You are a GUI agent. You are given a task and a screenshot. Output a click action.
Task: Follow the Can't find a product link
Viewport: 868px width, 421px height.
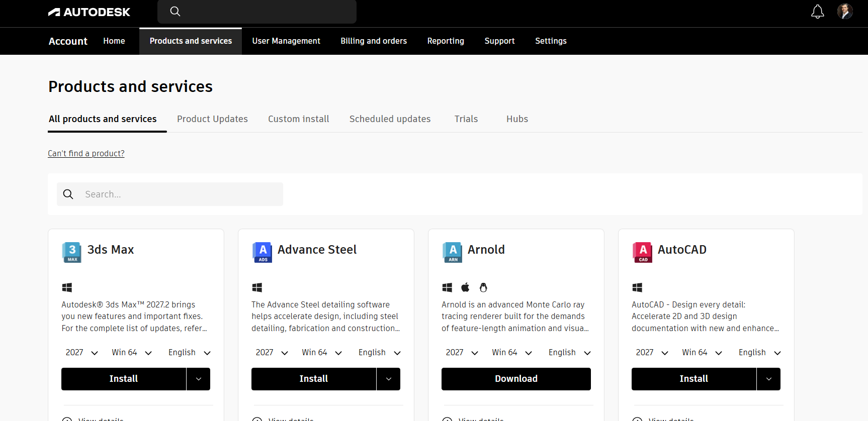[x=86, y=153]
